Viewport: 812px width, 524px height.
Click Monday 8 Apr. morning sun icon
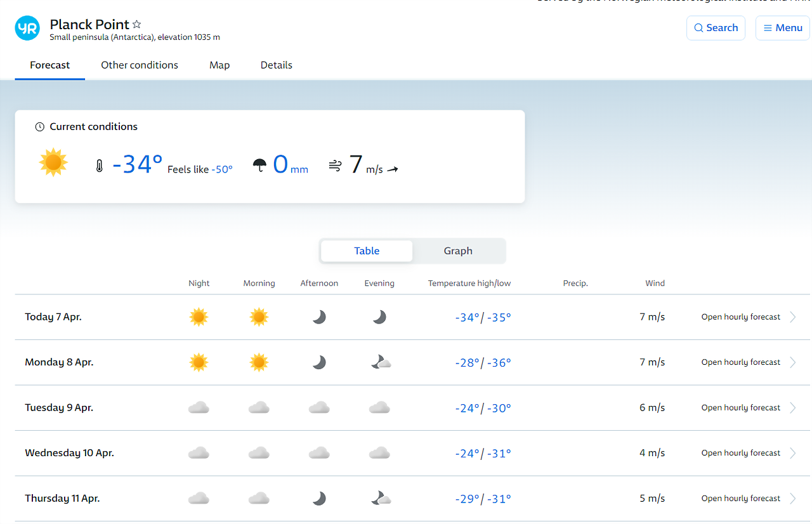pos(259,362)
